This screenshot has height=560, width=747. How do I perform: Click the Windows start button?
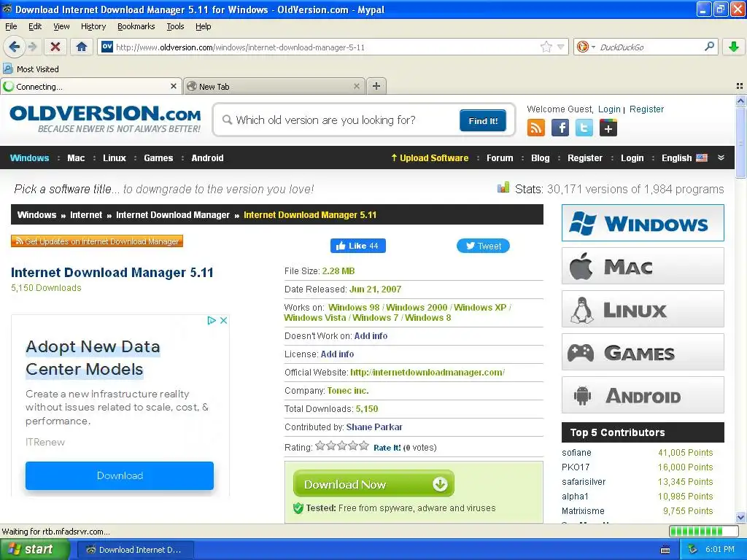coord(34,550)
